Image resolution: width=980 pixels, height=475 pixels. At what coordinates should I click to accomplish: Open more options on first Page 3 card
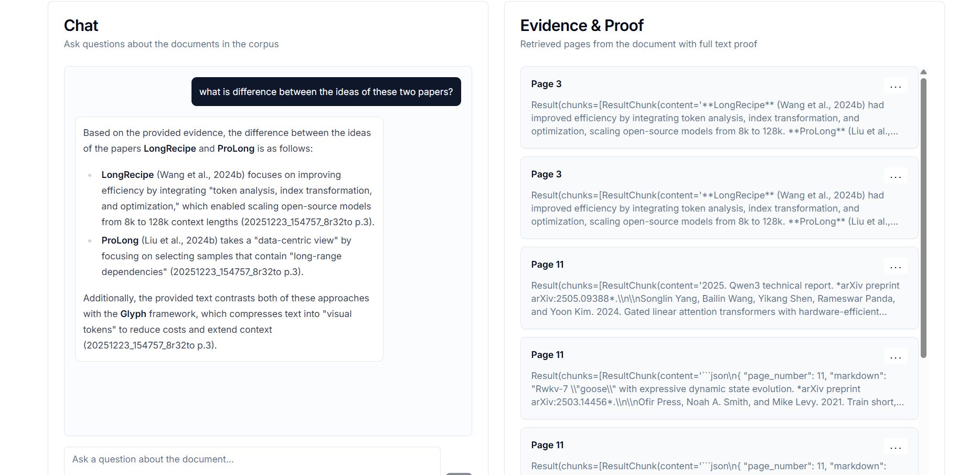[x=896, y=85]
